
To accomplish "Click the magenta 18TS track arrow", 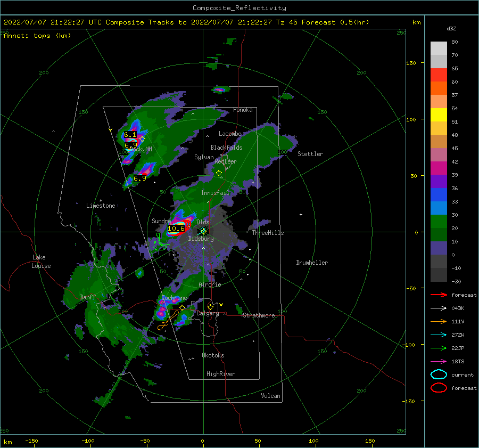I will pyautogui.click(x=439, y=362).
